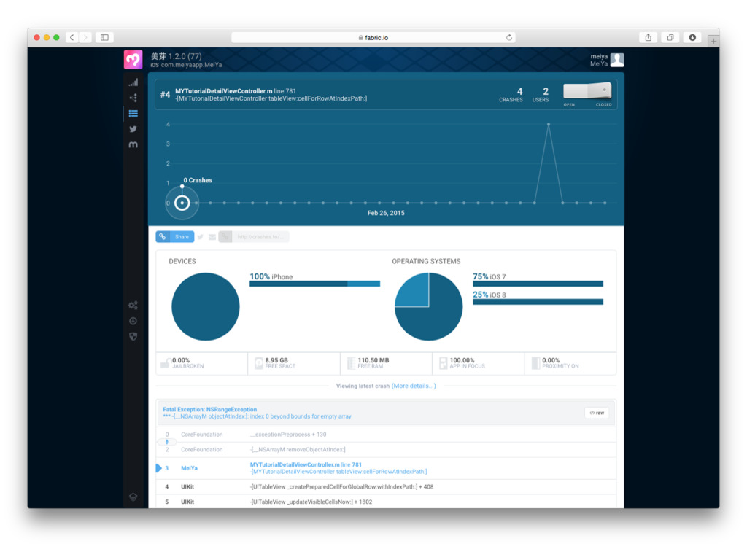Click the 4 CRASHES count
Image resolution: width=747 pixels, height=560 pixels.
pyautogui.click(x=511, y=94)
